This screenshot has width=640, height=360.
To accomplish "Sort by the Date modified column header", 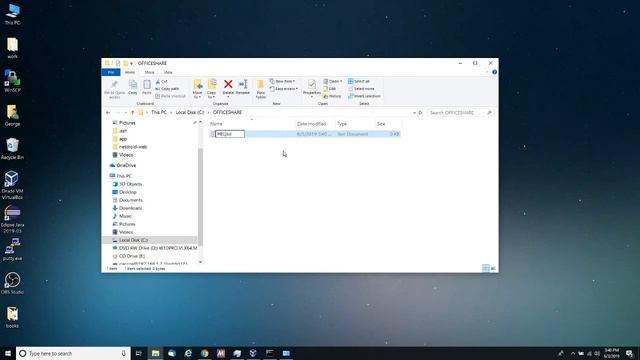I will coord(315,124).
